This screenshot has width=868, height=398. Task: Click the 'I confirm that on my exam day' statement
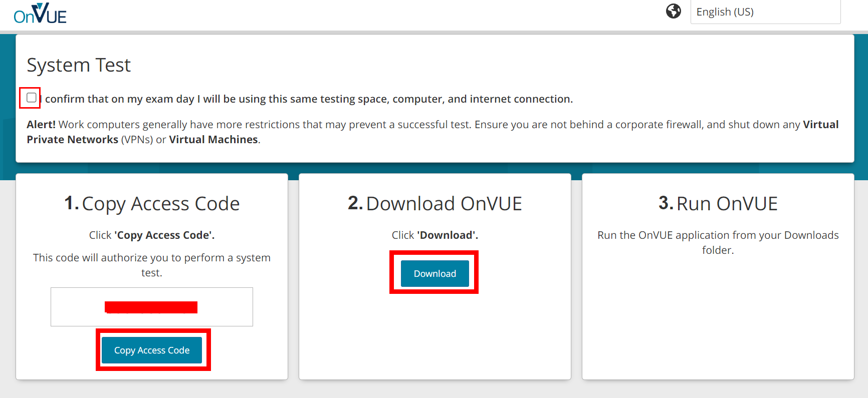[x=306, y=99]
